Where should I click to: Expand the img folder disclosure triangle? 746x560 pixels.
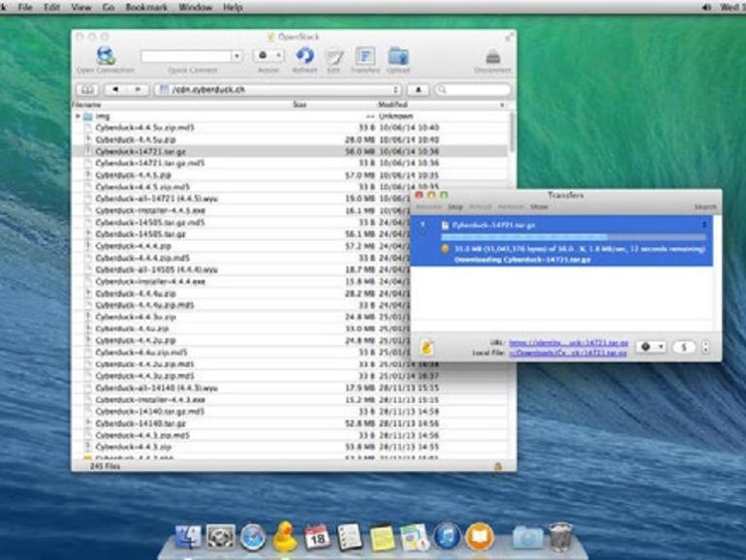78,116
